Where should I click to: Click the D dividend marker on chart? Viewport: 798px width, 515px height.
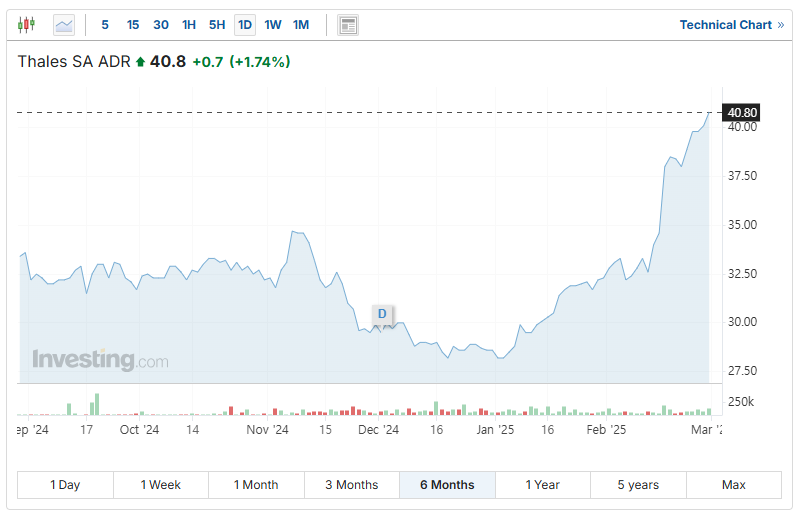click(382, 314)
